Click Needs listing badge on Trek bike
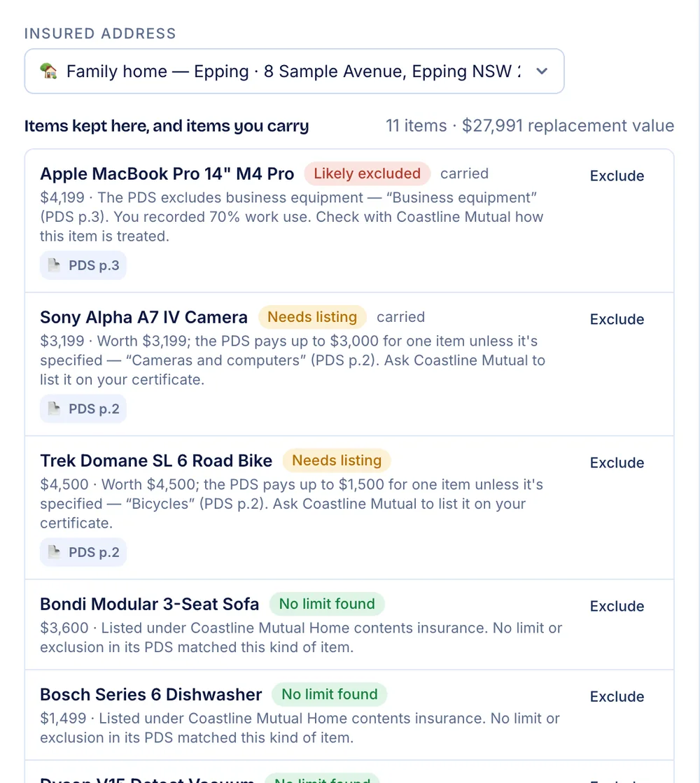700x783 pixels. coord(337,460)
